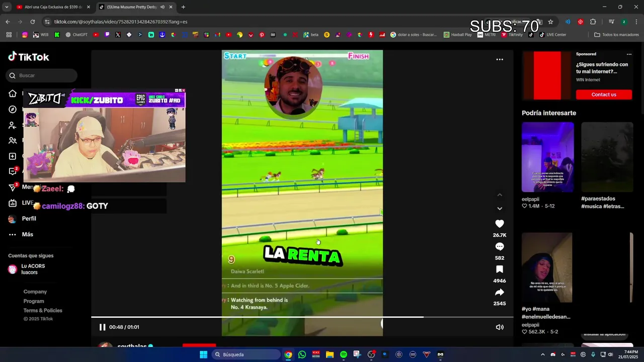Click the tiktok.com address bar
This screenshot has width=644, height=362.
tap(252, 22)
